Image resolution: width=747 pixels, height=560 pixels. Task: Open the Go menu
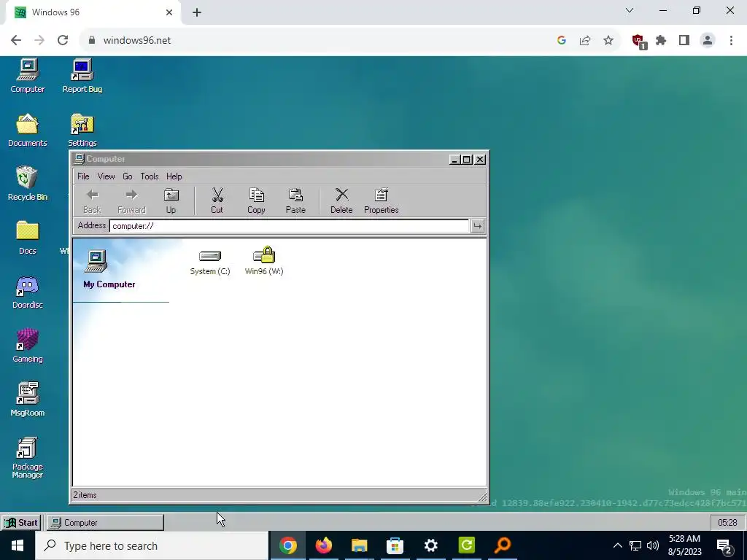(128, 176)
